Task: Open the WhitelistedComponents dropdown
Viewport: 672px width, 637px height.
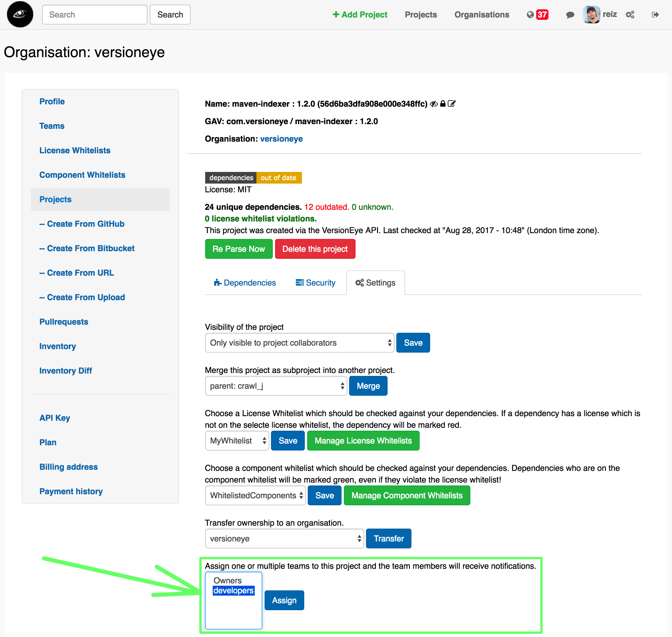Action: pos(255,495)
